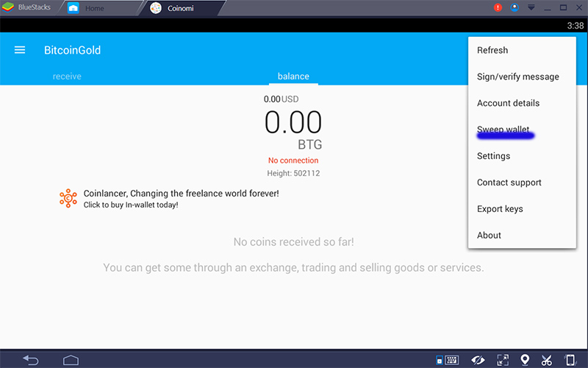Select Sweep wallet menu item
Viewport: 588px width, 368px height.
click(522, 130)
